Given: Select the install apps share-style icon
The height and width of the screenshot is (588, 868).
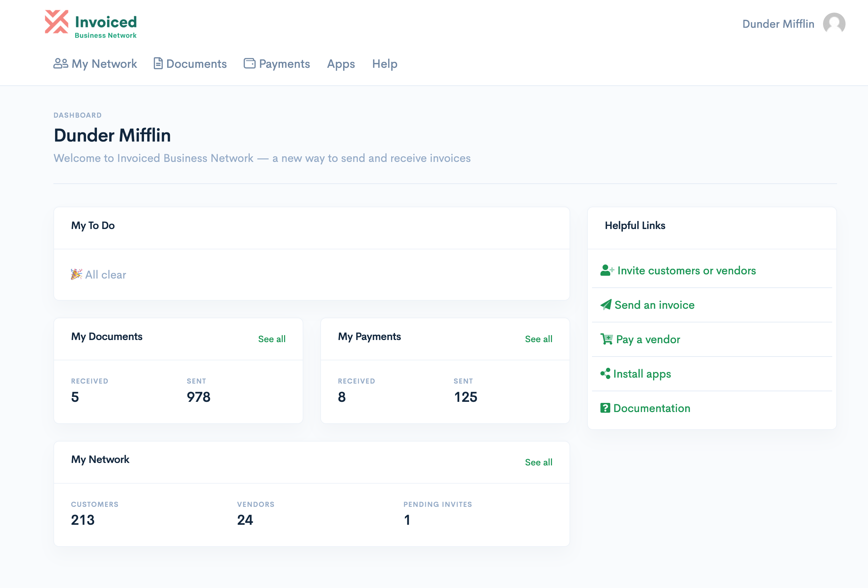Looking at the screenshot, I should click(x=606, y=374).
